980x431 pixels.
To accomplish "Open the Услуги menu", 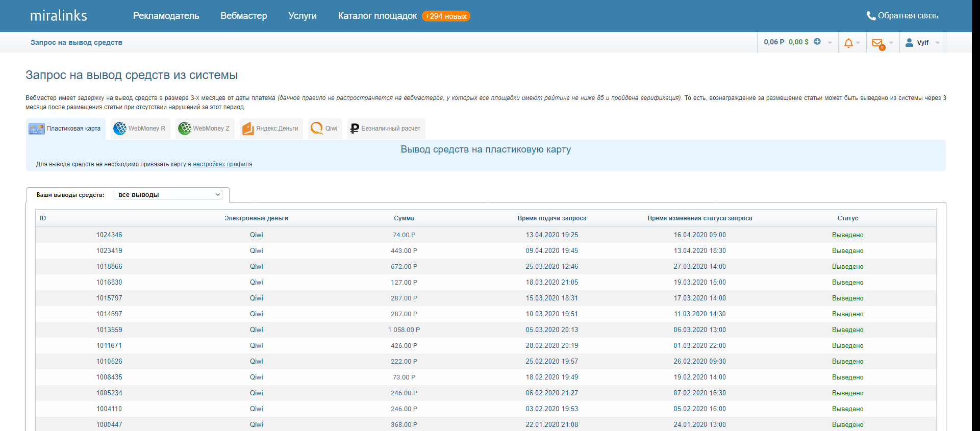I will [x=302, y=16].
